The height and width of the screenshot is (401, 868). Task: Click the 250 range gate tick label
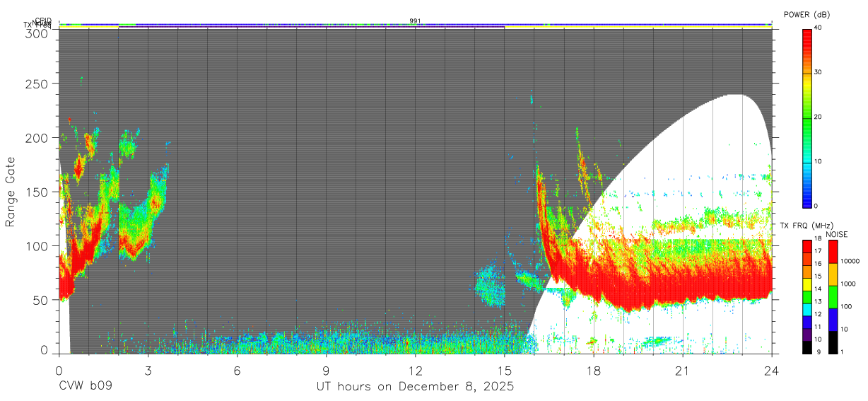pyautogui.click(x=37, y=83)
